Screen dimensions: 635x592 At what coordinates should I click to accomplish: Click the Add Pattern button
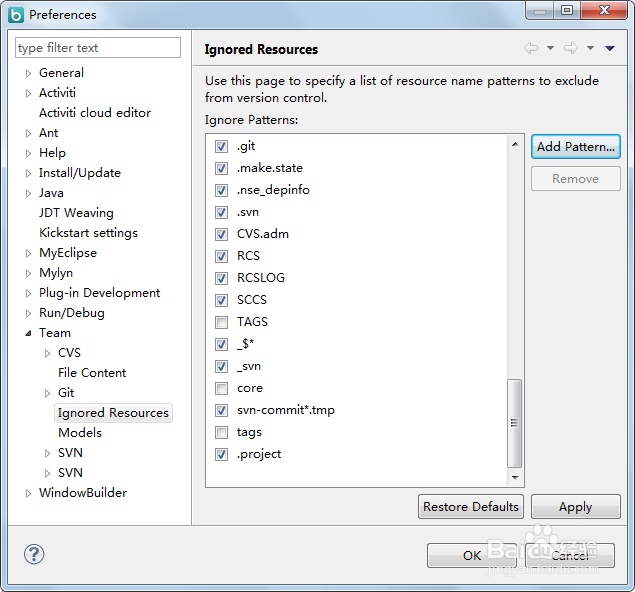[576, 146]
